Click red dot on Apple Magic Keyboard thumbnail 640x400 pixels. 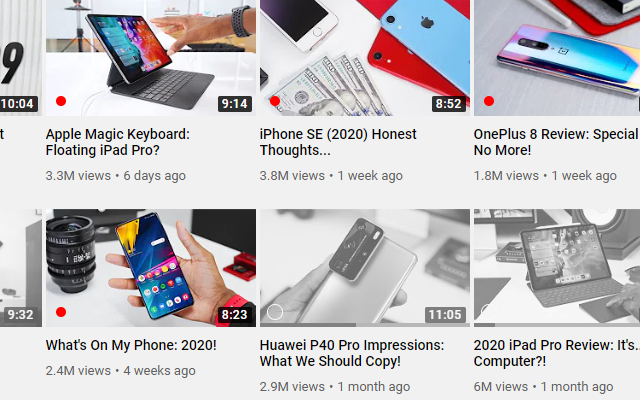coord(61,101)
